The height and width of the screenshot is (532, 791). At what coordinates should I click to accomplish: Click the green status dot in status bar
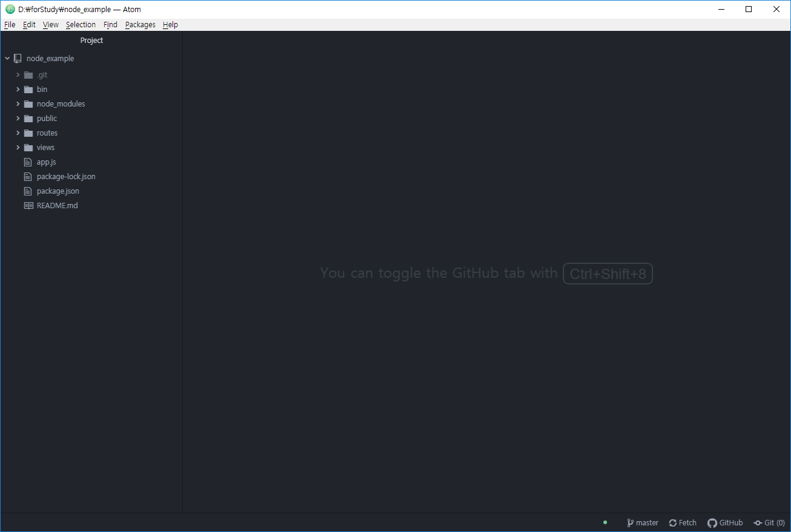pos(605,522)
